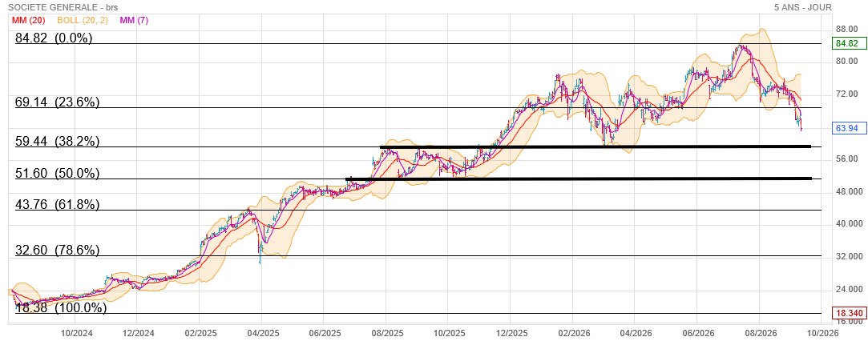The width and height of the screenshot is (868, 341).
Task: Click the 10/2024 date axis label
Action: point(76,333)
